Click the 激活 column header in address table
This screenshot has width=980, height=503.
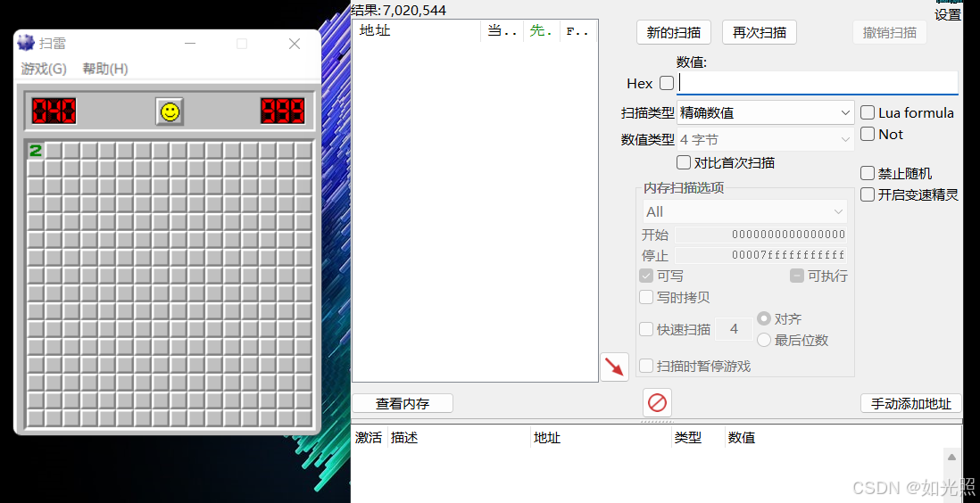369,438
